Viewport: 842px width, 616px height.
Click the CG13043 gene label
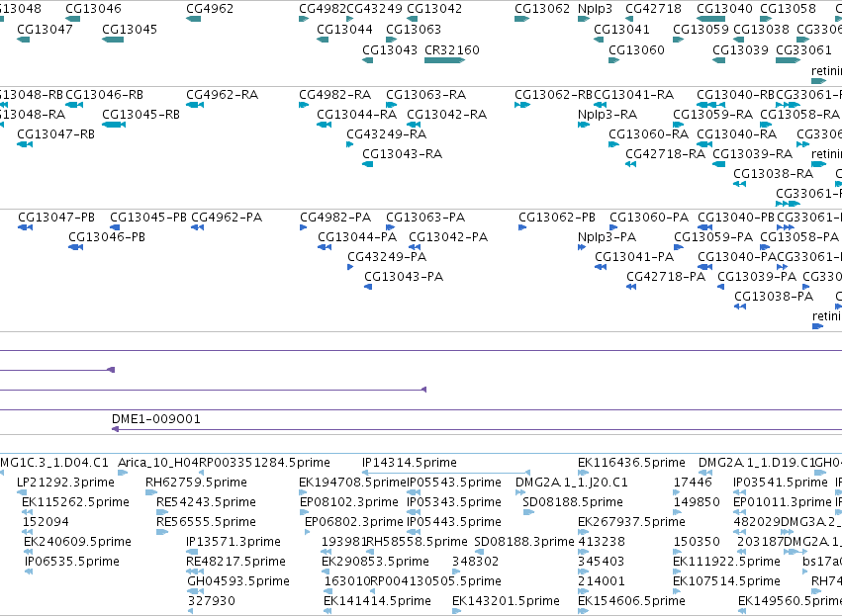tap(390, 49)
